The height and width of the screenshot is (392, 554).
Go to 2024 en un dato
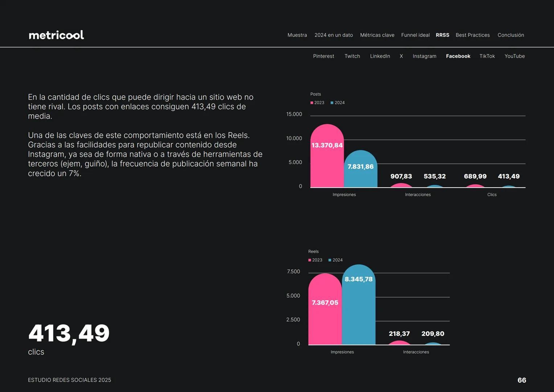(333, 35)
